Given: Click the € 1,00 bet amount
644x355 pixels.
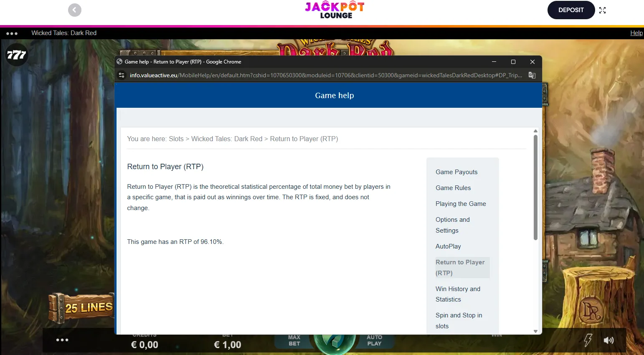Looking at the screenshot, I should 228,345.
